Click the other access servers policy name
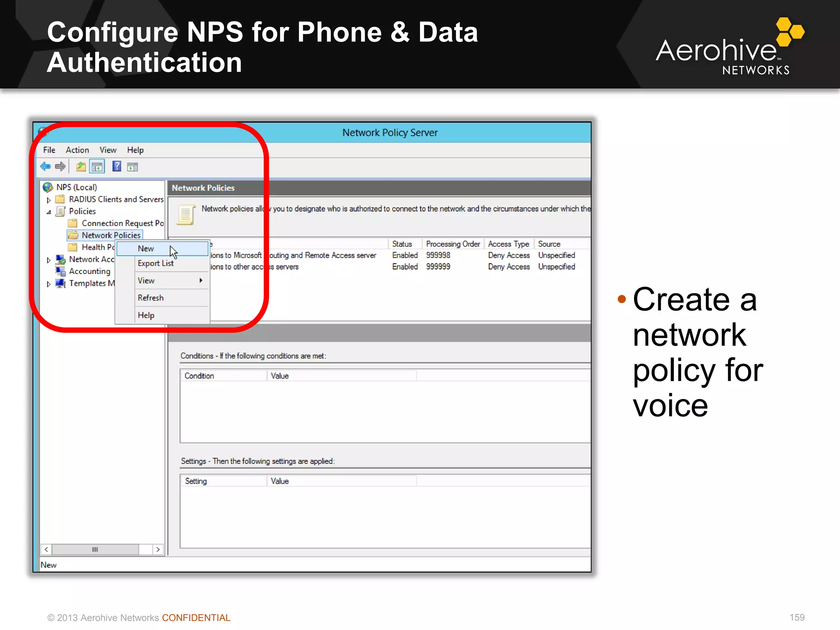 (255, 267)
